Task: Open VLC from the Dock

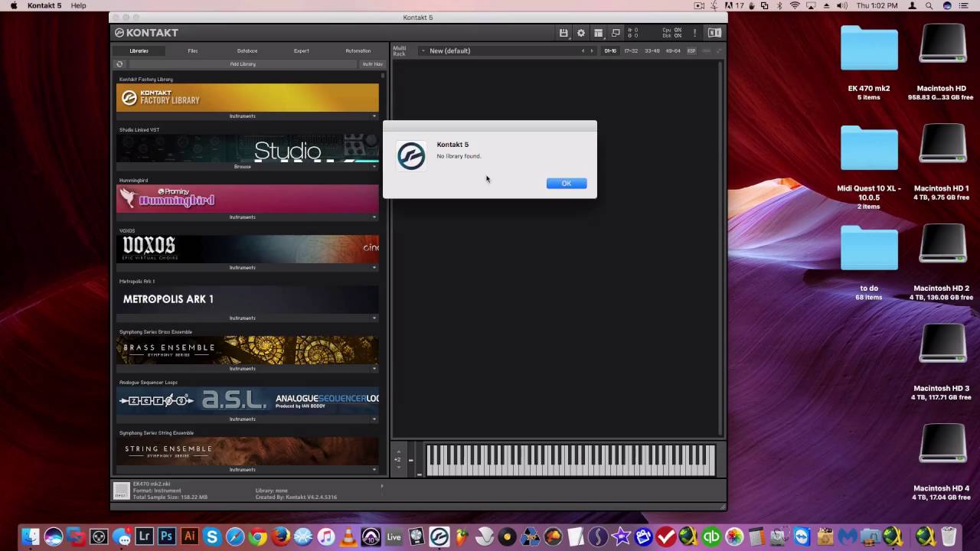Action: tap(348, 536)
